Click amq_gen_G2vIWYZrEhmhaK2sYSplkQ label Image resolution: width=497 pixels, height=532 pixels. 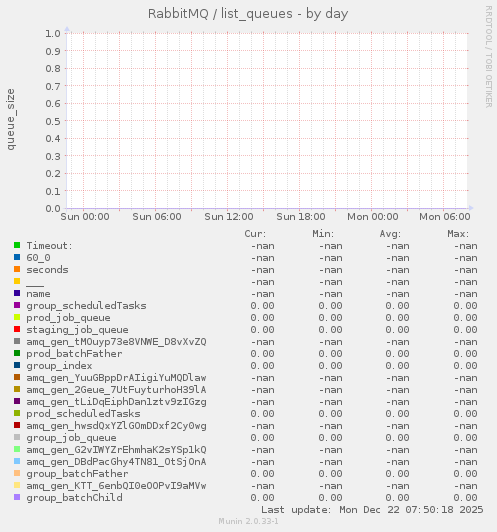click(116, 450)
